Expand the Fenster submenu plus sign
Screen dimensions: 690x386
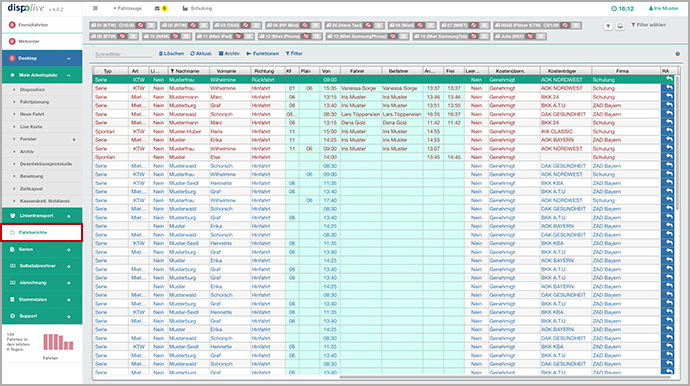point(74,140)
